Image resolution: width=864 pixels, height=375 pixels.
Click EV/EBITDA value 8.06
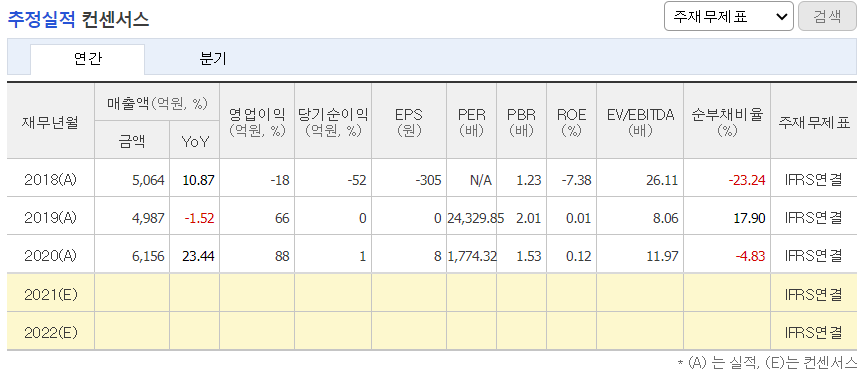coord(666,218)
